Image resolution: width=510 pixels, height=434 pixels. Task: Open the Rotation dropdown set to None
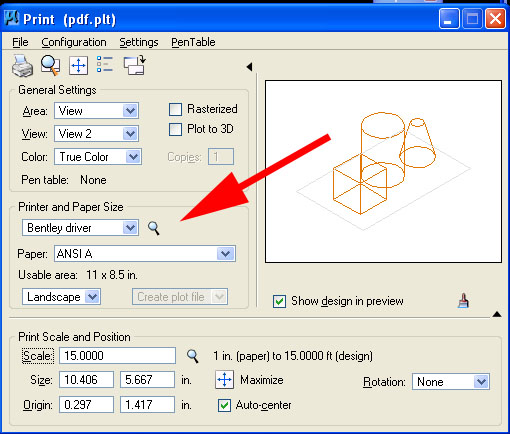tap(451, 382)
